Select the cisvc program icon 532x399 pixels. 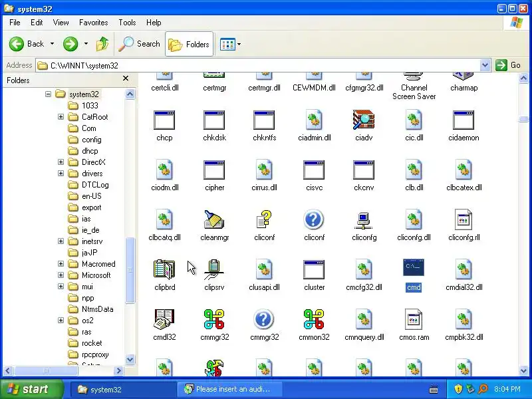tap(314, 170)
